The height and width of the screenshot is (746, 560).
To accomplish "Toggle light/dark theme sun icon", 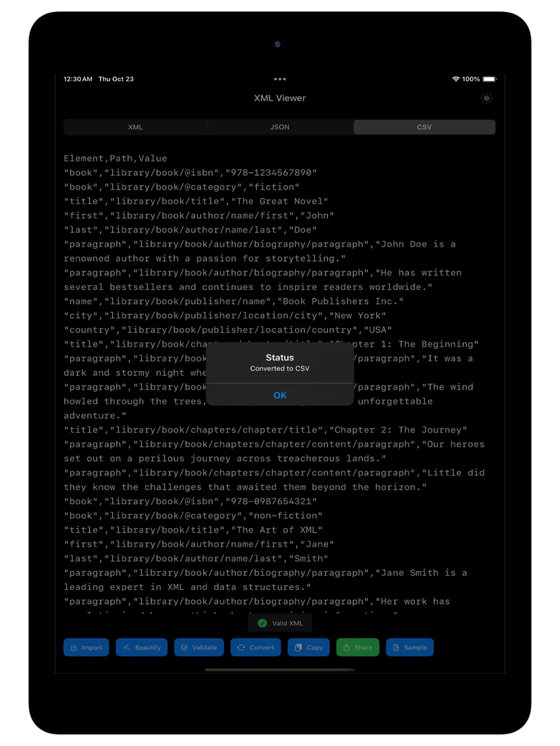I will click(487, 98).
